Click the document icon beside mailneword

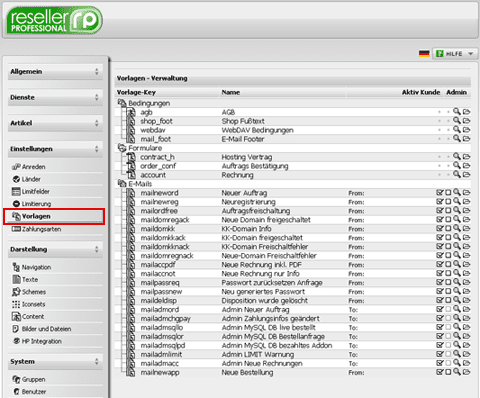pos(132,193)
